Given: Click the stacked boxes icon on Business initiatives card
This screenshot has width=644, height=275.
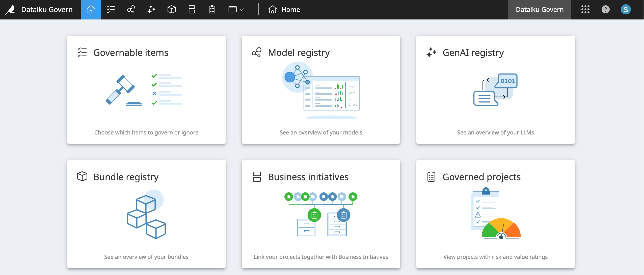Looking at the screenshot, I should pos(257,177).
